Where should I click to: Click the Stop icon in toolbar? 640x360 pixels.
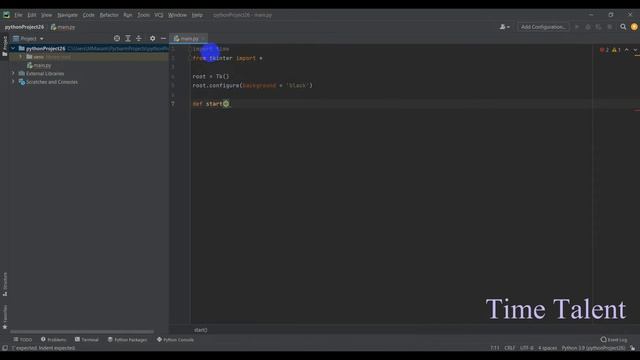[x=609, y=27]
